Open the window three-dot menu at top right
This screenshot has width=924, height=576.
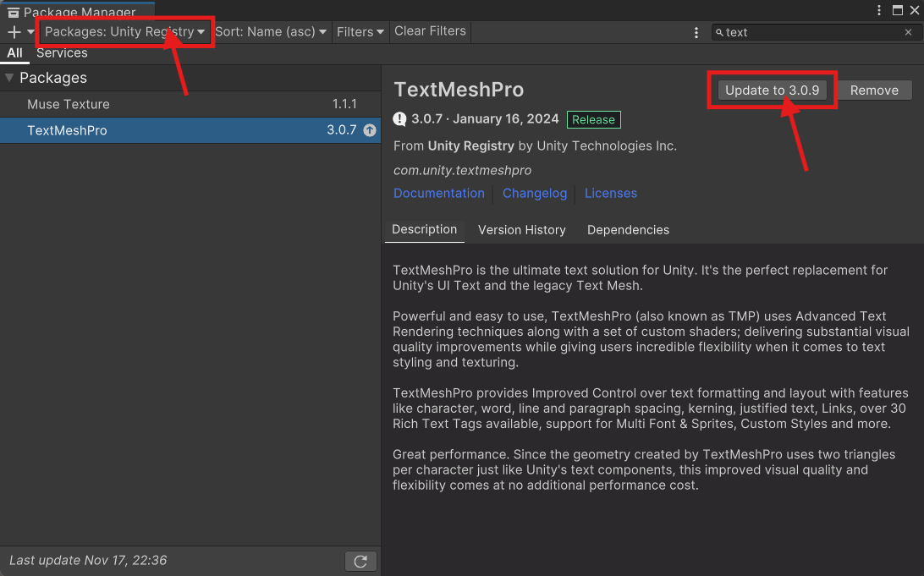(878, 10)
